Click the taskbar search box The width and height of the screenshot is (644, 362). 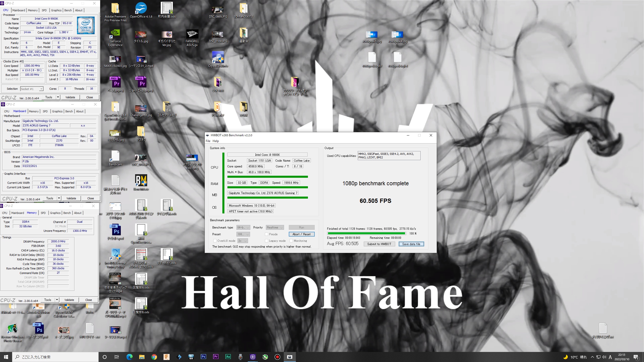click(55, 357)
